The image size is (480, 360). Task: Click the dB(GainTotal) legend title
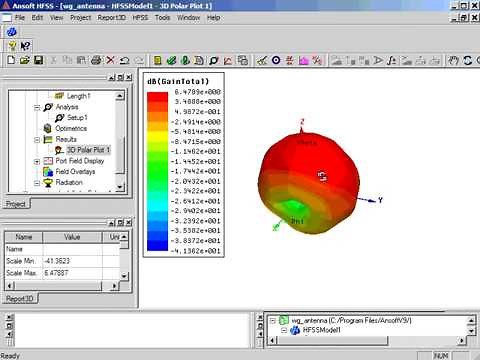178,82
